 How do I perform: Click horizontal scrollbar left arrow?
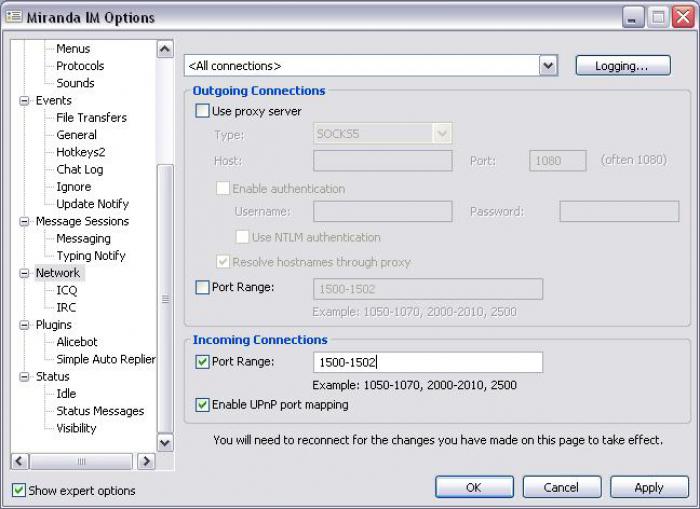19,461
